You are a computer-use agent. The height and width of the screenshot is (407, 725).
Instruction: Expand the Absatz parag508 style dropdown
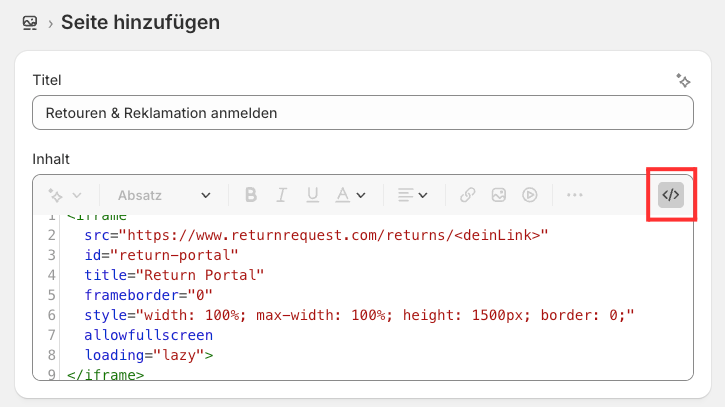[164, 195]
